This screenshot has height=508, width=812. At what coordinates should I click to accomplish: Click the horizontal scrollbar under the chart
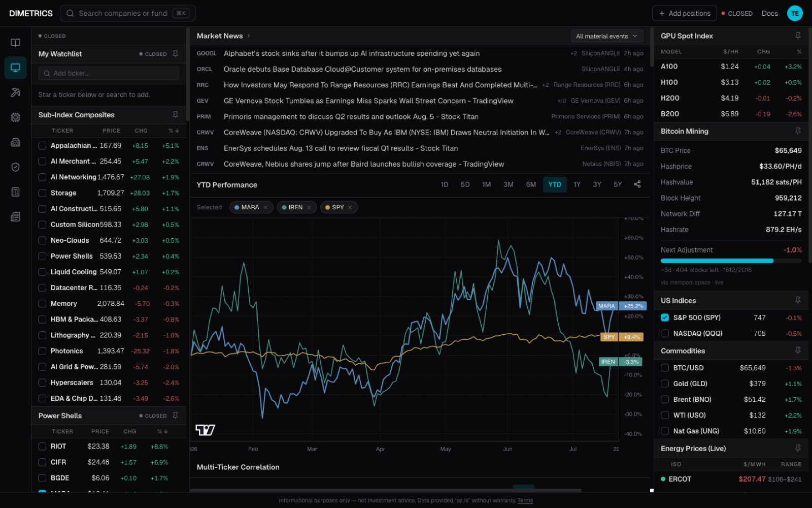[386, 490]
